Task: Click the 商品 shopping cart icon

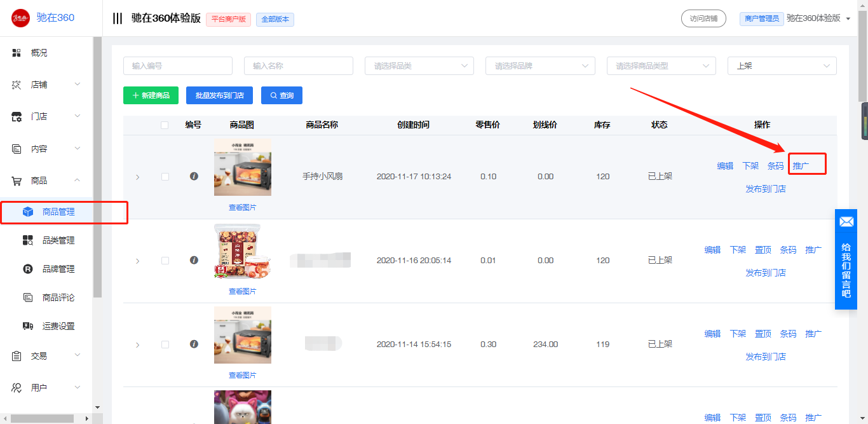Action: pyautogui.click(x=17, y=181)
